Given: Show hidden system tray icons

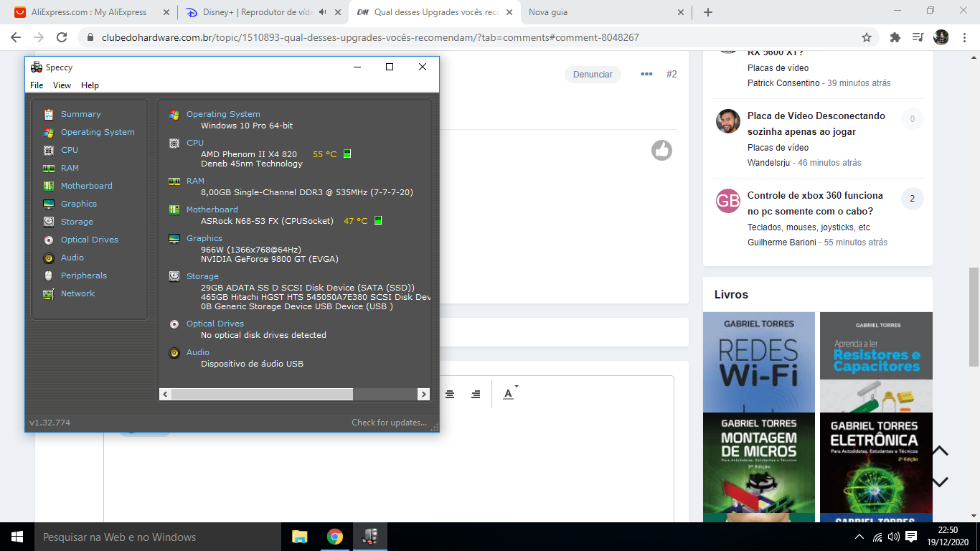Looking at the screenshot, I should pyautogui.click(x=859, y=537).
